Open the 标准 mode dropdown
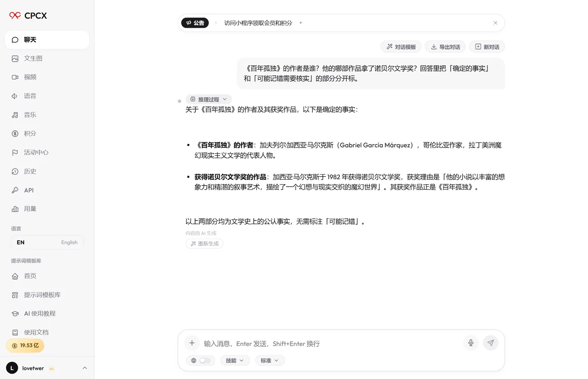Screen dimensions: 588x379 [270, 361]
